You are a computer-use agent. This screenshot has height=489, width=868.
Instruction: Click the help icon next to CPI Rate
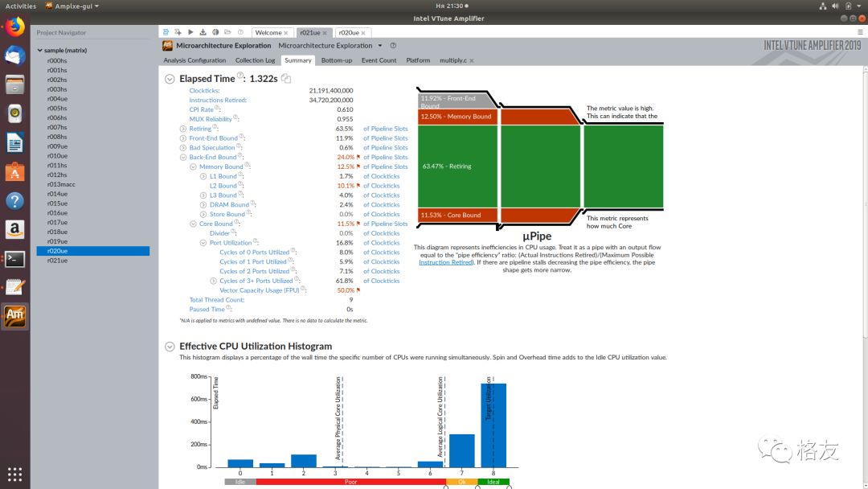tap(217, 108)
